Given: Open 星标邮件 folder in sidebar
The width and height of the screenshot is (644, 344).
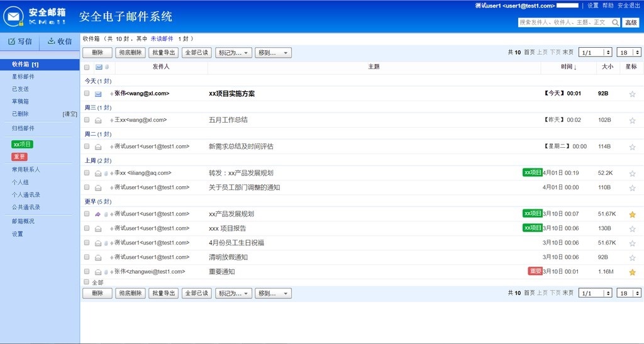Looking at the screenshot, I should coord(23,77).
